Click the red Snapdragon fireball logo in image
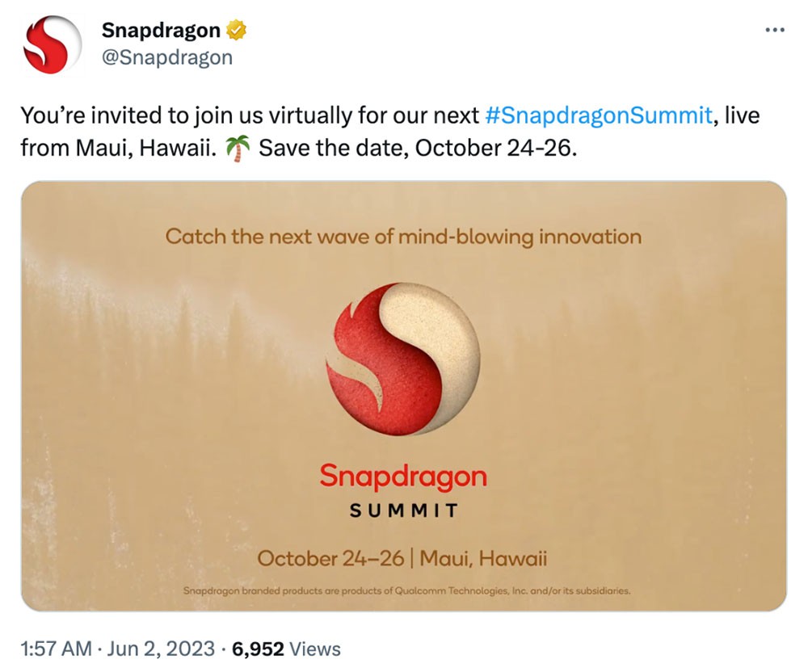The height and width of the screenshot is (672, 808). coord(403,359)
